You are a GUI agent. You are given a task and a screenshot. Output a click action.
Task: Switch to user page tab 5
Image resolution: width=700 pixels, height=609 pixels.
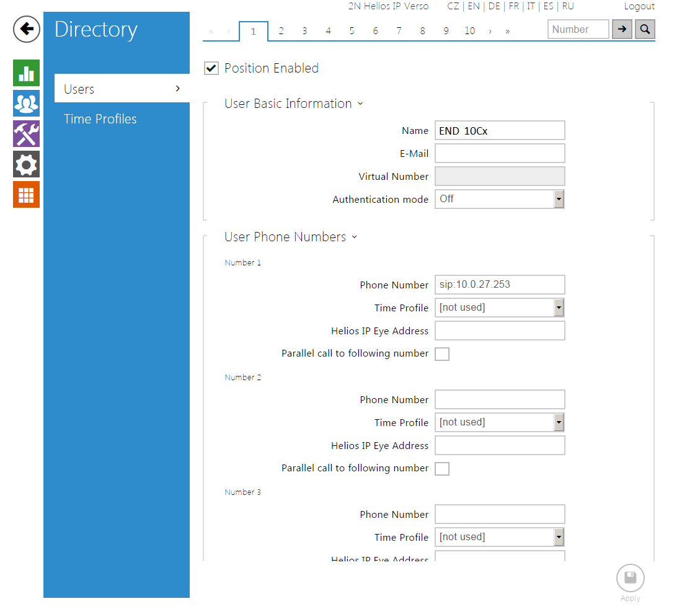(352, 31)
